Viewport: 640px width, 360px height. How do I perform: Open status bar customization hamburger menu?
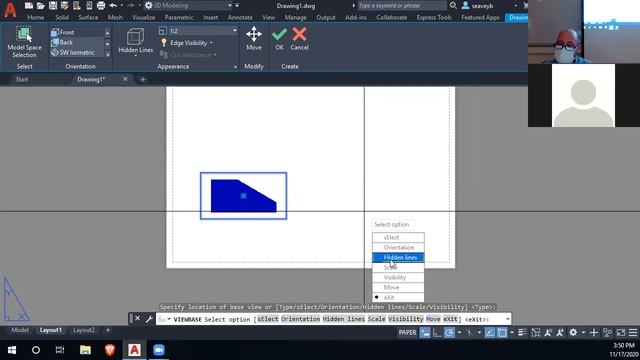tap(633, 333)
